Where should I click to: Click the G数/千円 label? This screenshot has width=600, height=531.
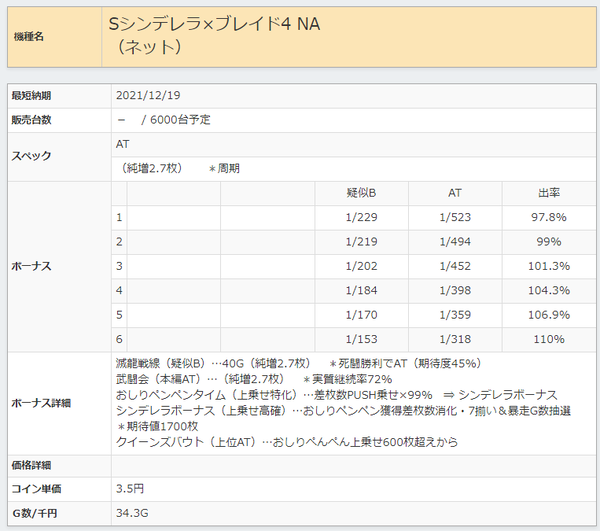(34, 513)
